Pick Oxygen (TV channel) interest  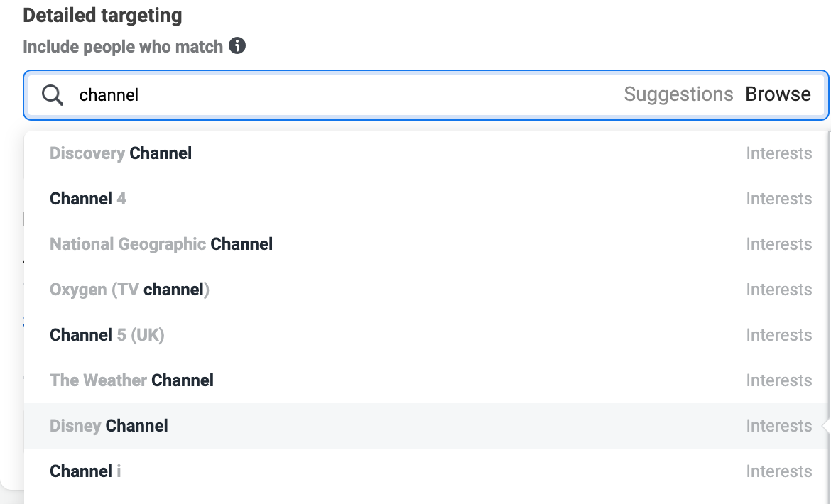coord(426,290)
